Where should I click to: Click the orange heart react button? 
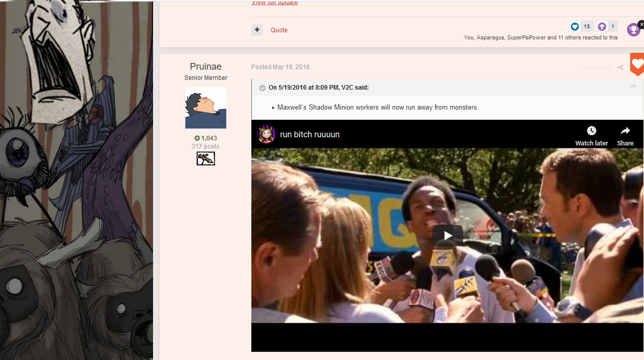[637, 65]
